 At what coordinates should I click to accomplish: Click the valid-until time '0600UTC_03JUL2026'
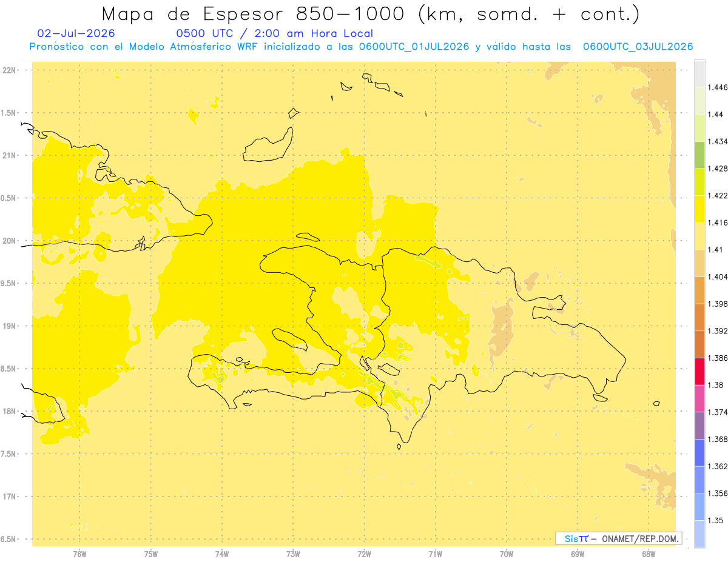tap(638, 47)
